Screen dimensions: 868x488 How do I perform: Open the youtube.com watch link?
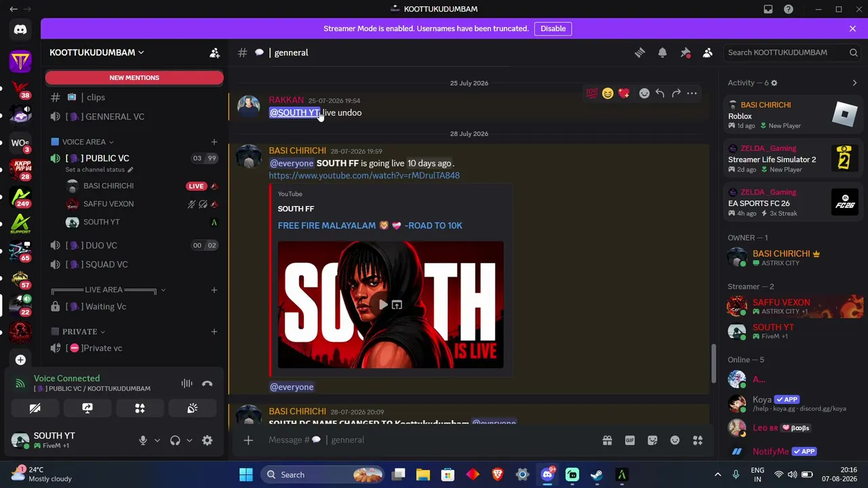pyautogui.click(x=364, y=176)
